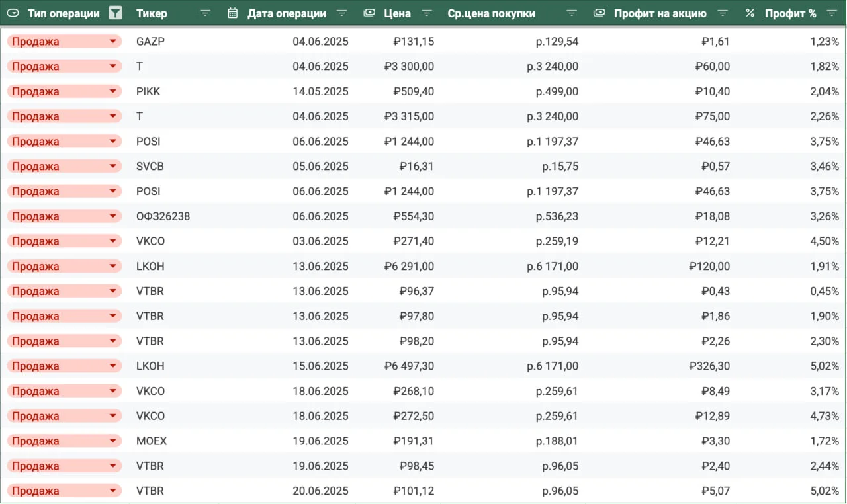Select the date cell 20.06.2025
The image size is (847, 504).
(x=320, y=491)
